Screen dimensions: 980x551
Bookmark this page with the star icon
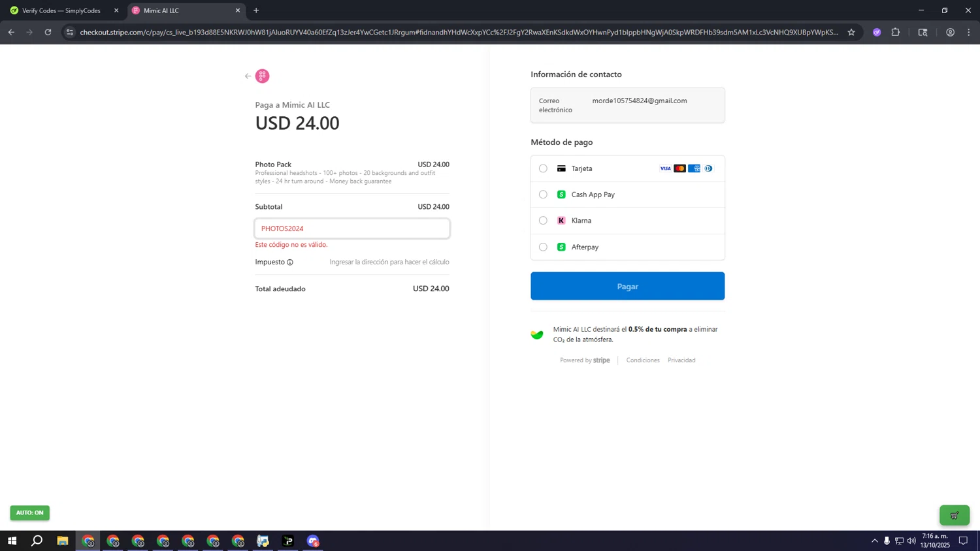pos(851,32)
